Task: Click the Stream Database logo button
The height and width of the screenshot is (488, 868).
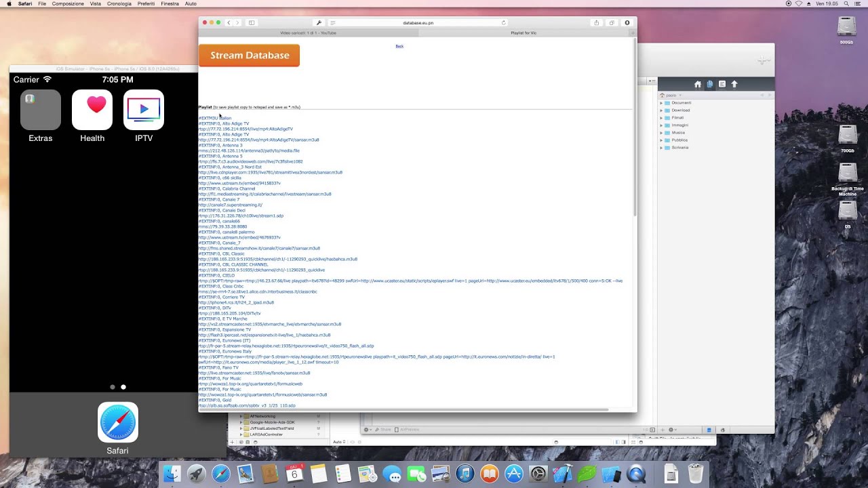Action: tap(249, 56)
